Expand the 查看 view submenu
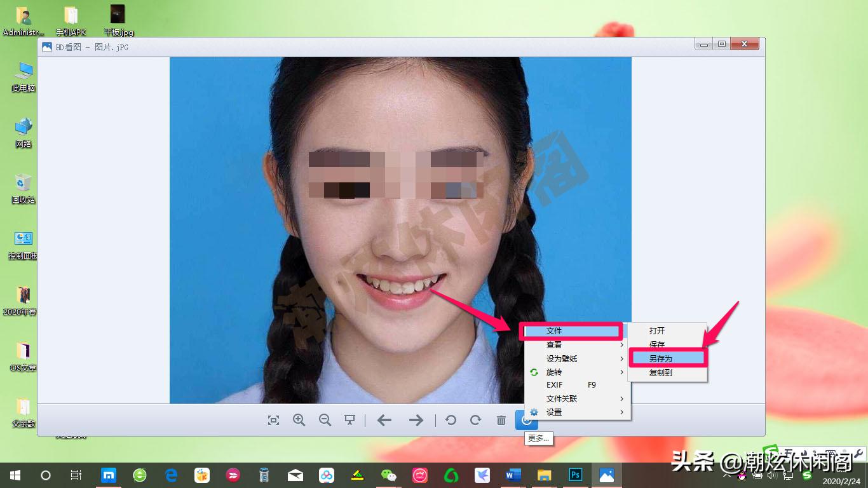The image size is (868, 488). (x=555, y=344)
